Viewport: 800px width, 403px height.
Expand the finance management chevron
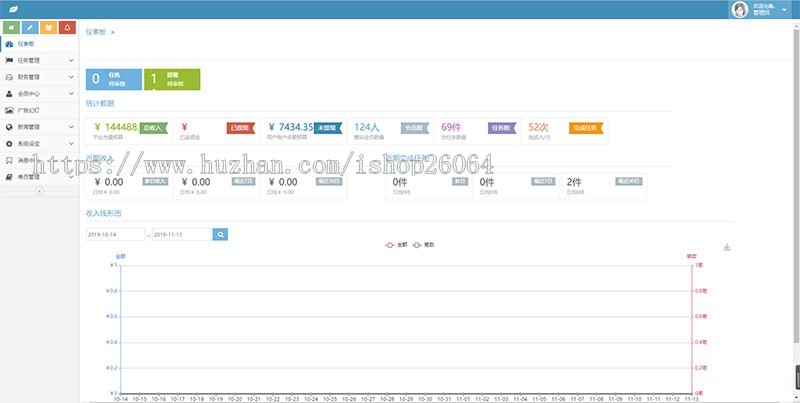[71, 77]
